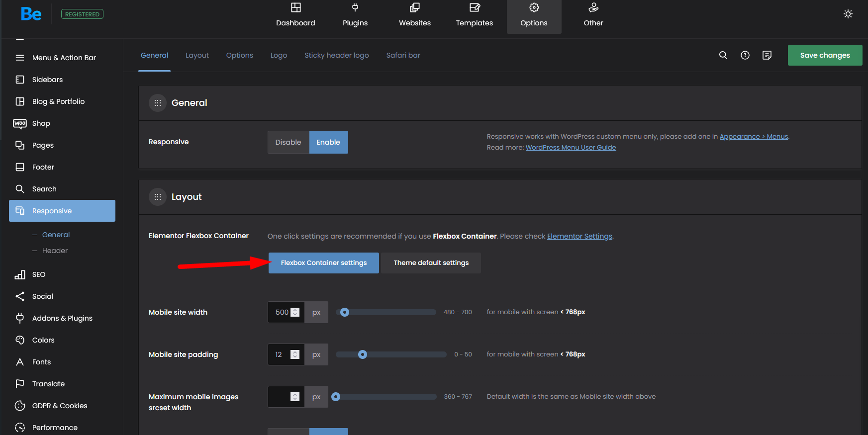The image size is (868, 435).
Task: Click the srcset width slider handle
Action: point(336,397)
